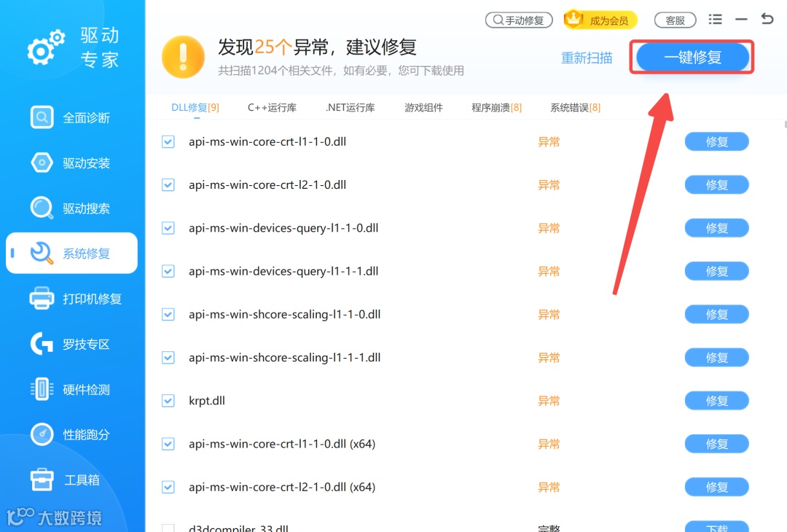Click the crown icon on 成为会员
The width and height of the screenshot is (787, 532).
pos(573,18)
